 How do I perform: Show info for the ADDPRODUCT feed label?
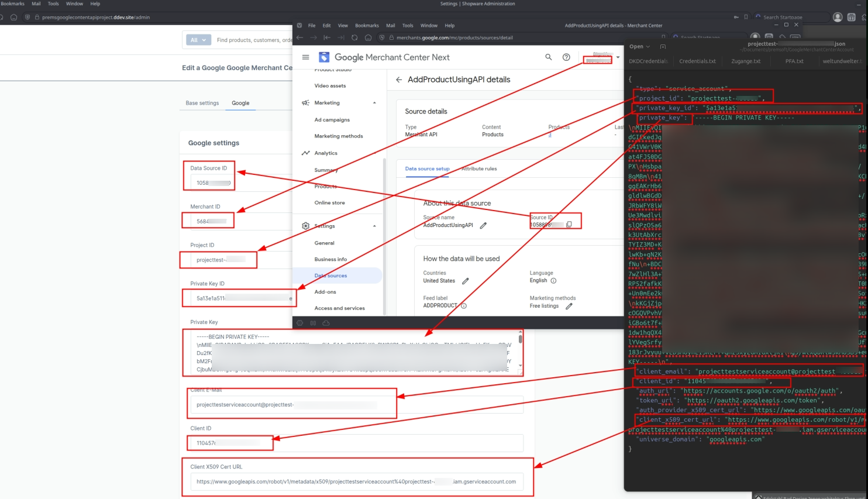click(x=464, y=306)
